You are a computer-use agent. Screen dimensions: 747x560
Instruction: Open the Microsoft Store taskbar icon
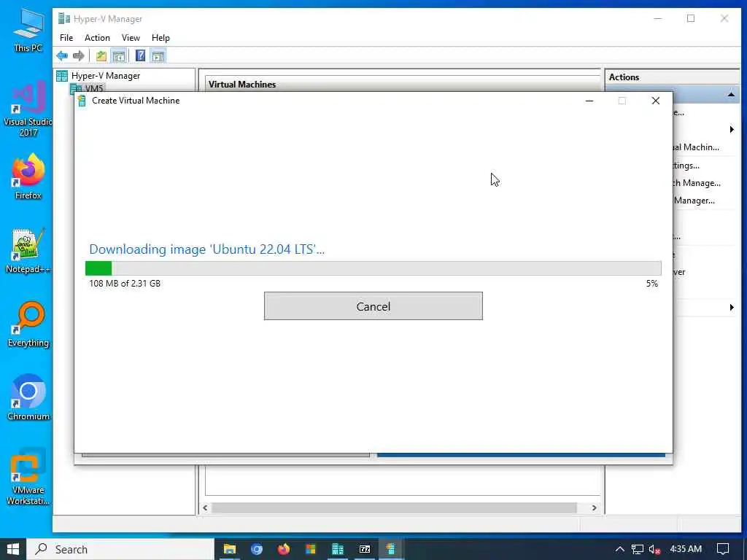[x=311, y=549]
